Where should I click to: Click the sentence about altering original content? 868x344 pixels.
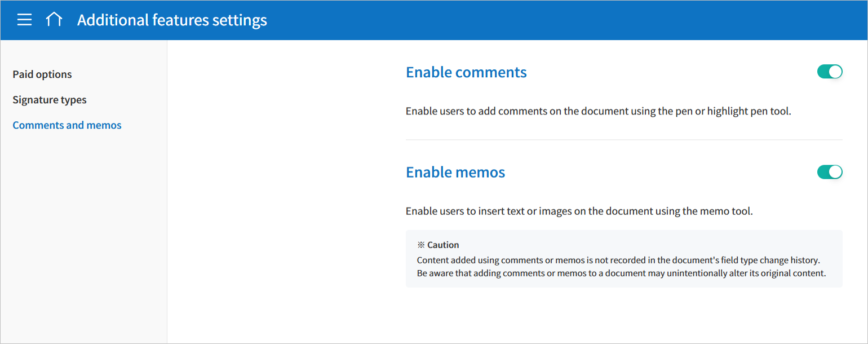(x=621, y=274)
